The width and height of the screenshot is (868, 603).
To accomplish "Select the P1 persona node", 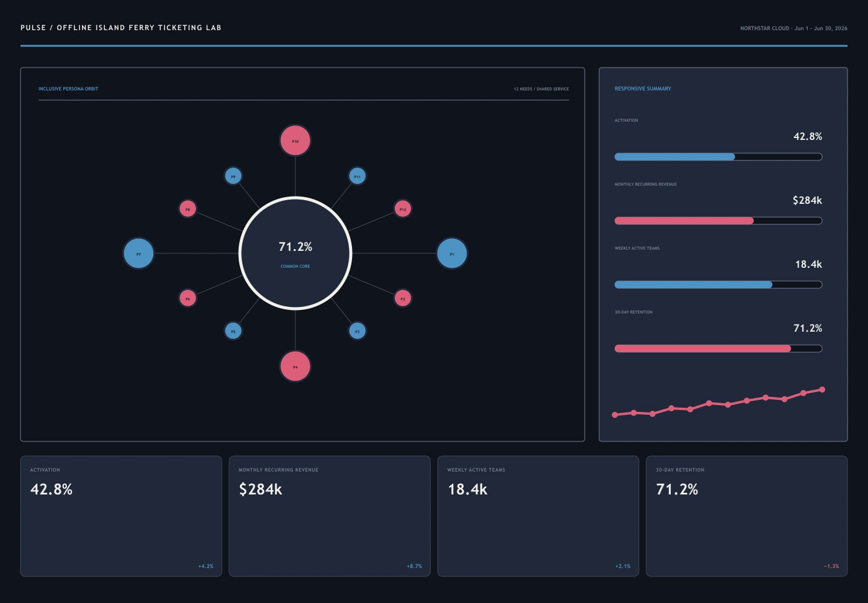I will (x=452, y=253).
